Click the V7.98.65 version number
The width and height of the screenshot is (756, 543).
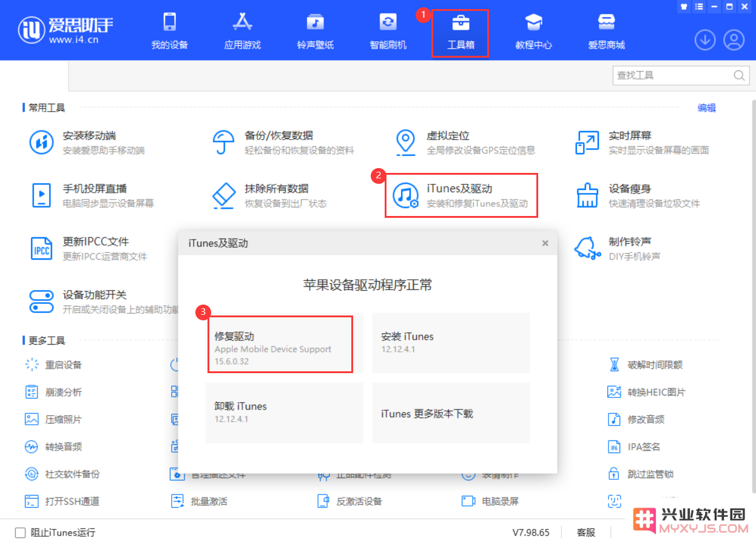point(531,532)
